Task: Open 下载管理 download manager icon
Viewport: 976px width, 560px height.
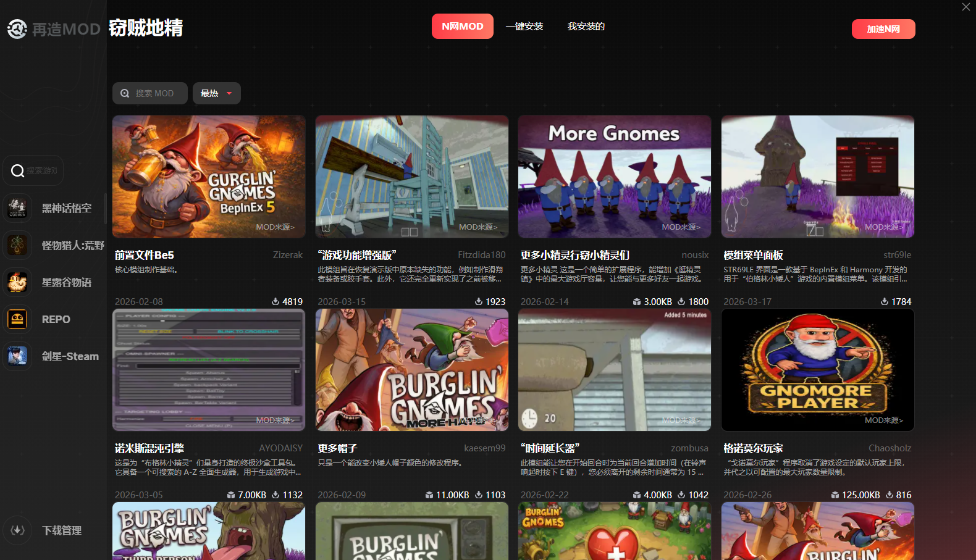Action: 17,530
